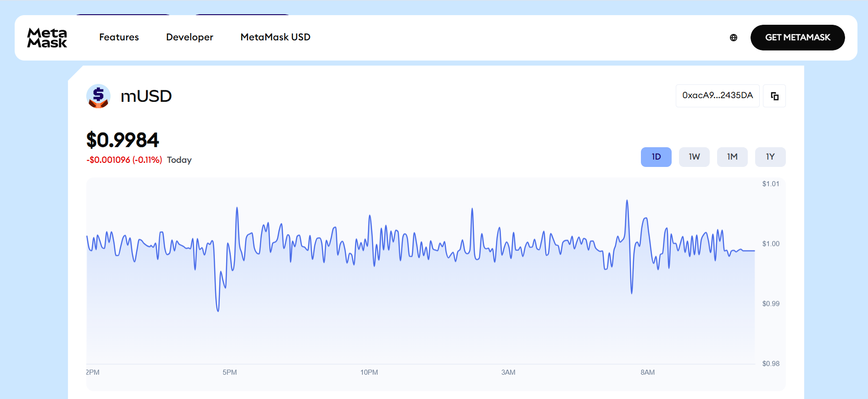This screenshot has height=399, width=868.
Task: Click the GET METAMASK button
Action: point(798,38)
